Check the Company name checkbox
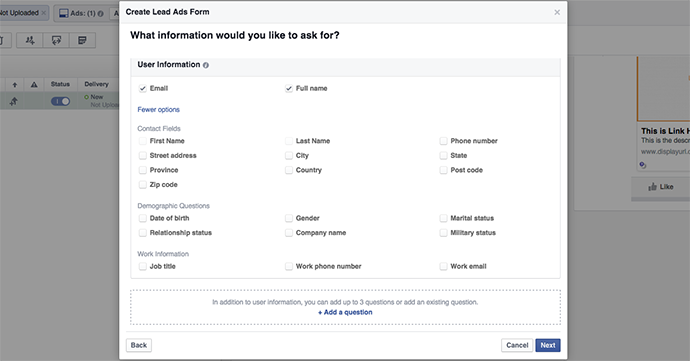690x361 pixels. click(x=289, y=232)
